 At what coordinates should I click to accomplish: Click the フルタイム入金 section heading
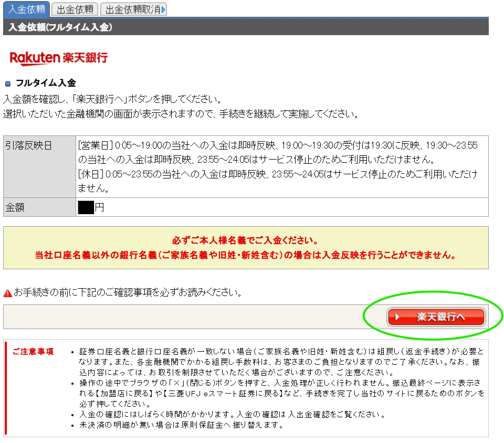coord(46,83)
